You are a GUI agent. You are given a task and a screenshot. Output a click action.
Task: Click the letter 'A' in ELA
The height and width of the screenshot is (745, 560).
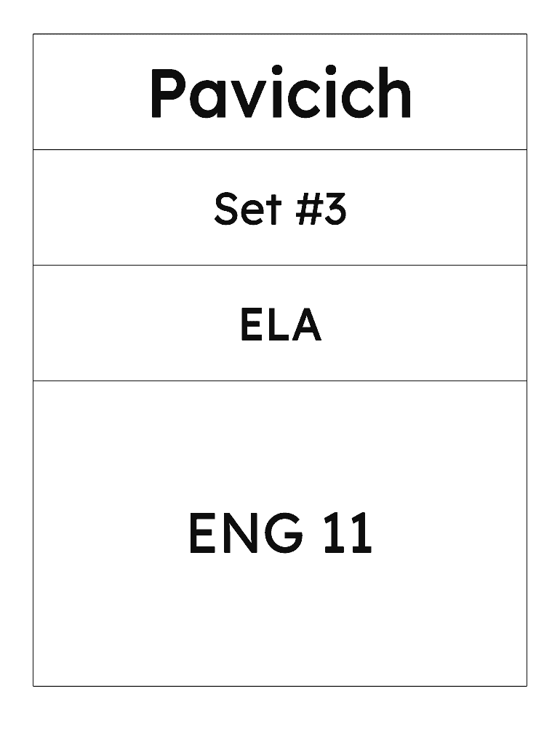306,325
